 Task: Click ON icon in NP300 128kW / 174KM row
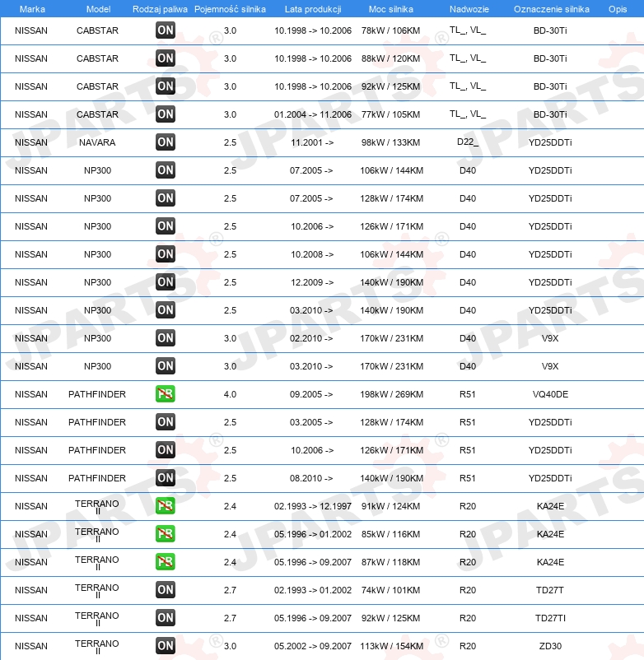pyautogui.click(x=165, y=198)
